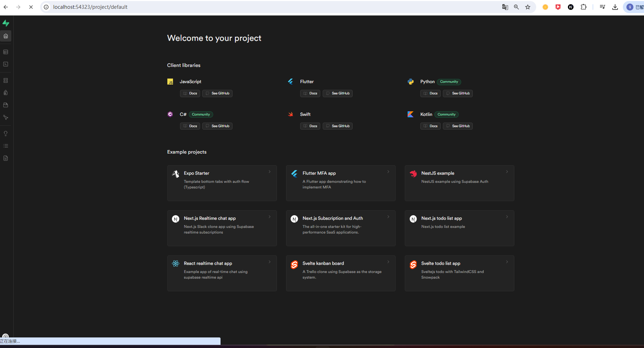Open the Logs list icon in the sidebar
The height and width of the screenshot is (348, 644).
[6, 146]
